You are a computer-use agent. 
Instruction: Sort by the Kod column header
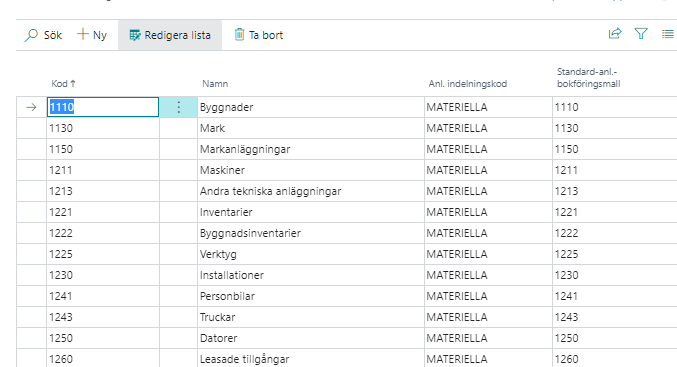(x=63, y=84)
